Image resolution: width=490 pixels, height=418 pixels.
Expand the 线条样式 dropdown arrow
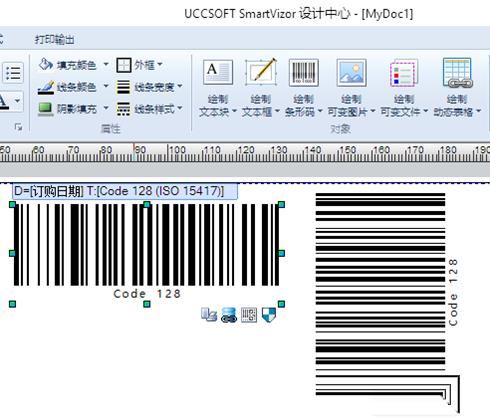point(180,108)
